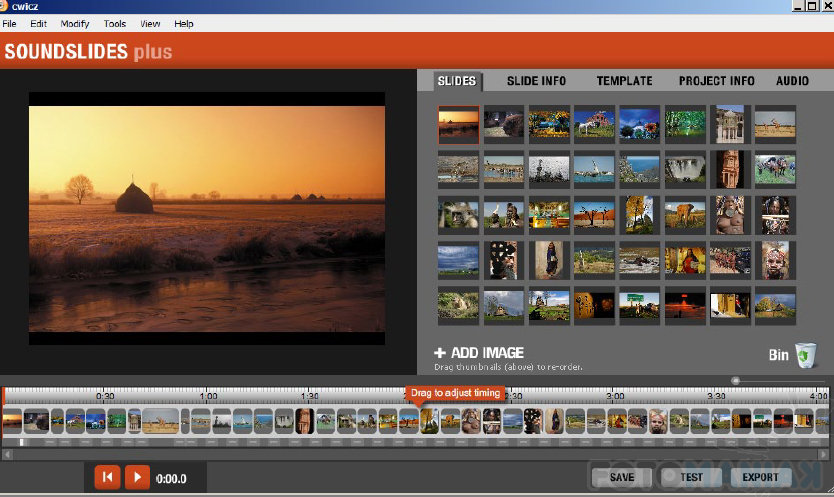Open the Help menu
This screenshot has height=497, width=834.
pos(184,24)
